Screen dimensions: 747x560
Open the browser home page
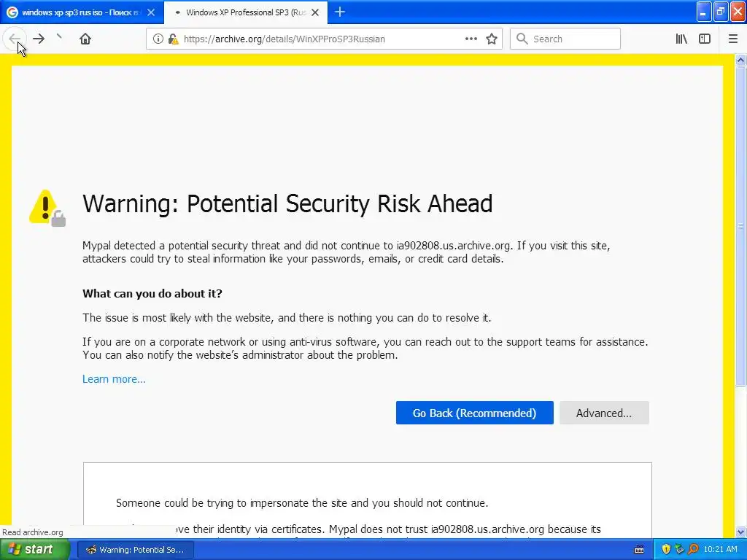(85, 39)
